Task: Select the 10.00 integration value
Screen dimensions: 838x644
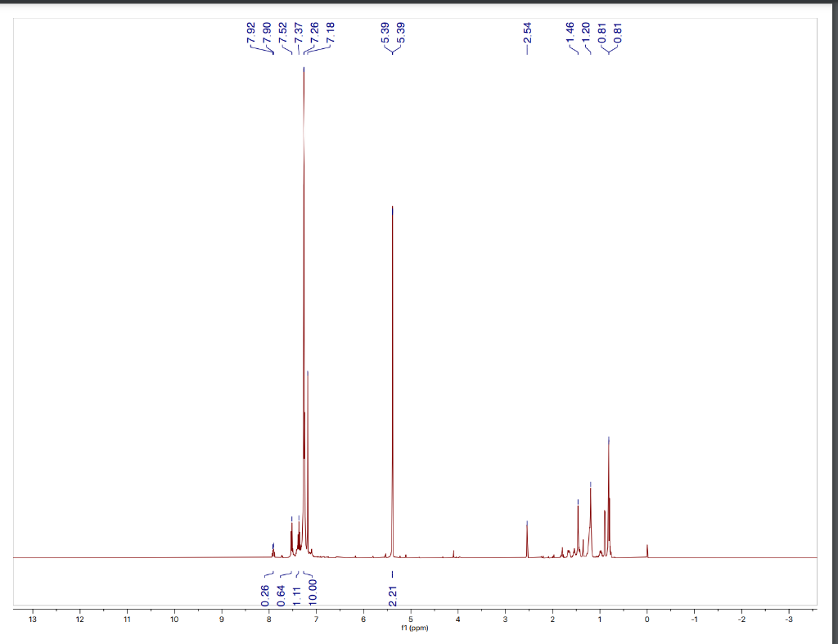Action: click(x=313, y=593)
